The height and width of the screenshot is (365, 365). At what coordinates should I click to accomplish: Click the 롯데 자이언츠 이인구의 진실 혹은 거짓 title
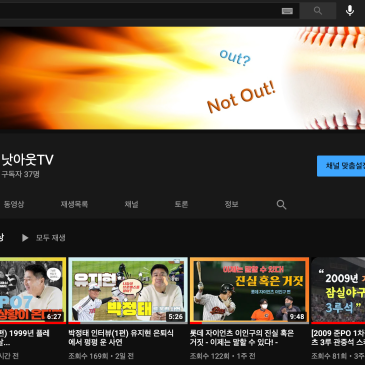tap(242, 338)
